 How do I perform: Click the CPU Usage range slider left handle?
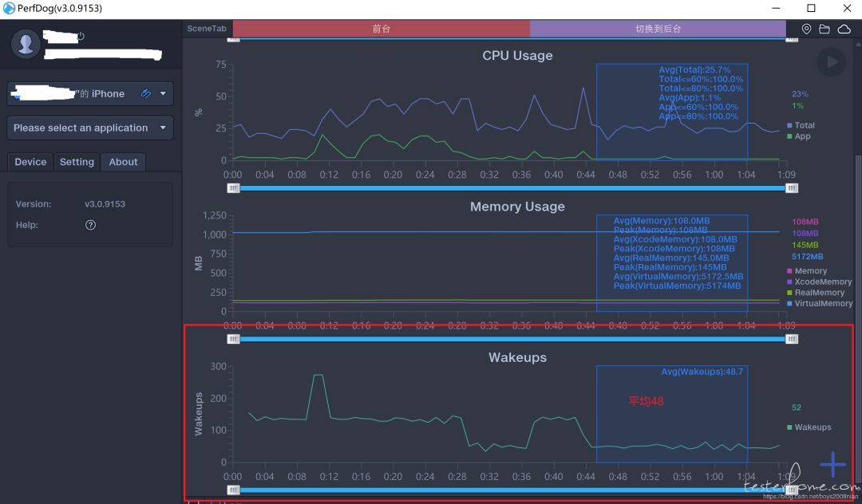233,187
